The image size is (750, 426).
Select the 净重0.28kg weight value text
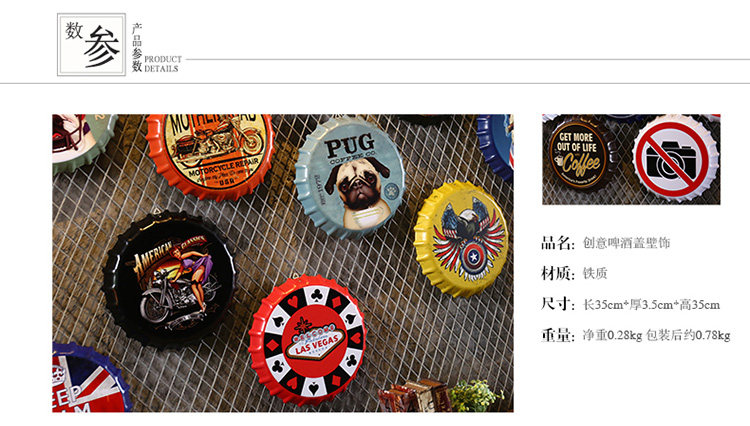tap(612, 335)
